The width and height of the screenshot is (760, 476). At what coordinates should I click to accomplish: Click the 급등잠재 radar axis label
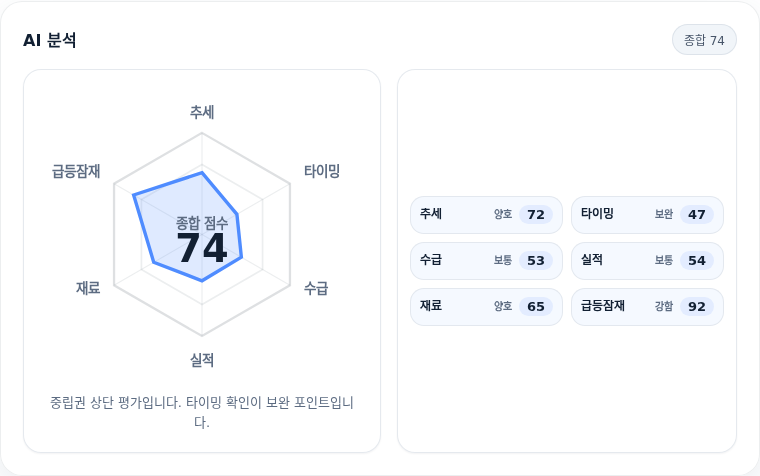(x=76, y=171)
